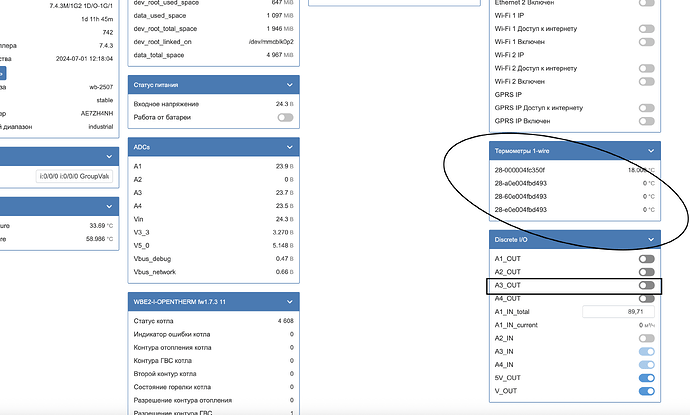This screenshot has width=690, height=415.
Task: Collapse the Discrete I/O panel chevron
Action: click(651, 239)
